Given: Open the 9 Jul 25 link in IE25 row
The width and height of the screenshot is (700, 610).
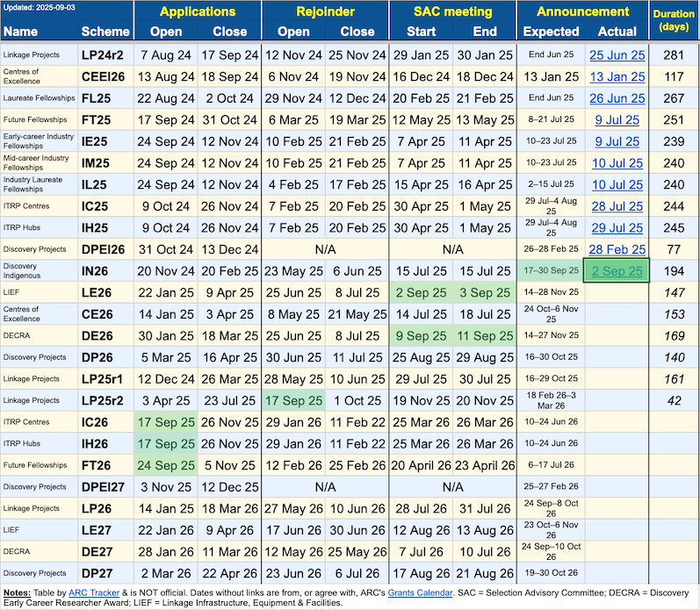Looking at the screenshot, I should [x=617, y=141].
